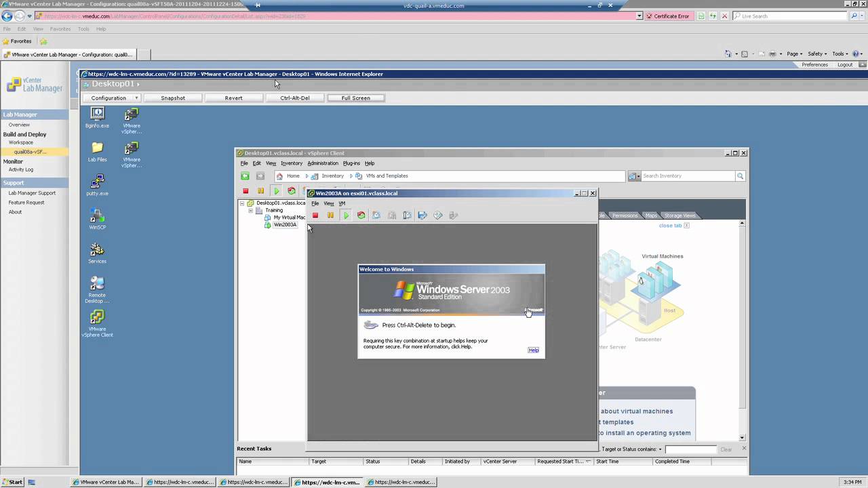Image resolution: width=868 pixels, height=488 pixels.
Task: Click the Preferences link
Action: (x=814, y=65)
